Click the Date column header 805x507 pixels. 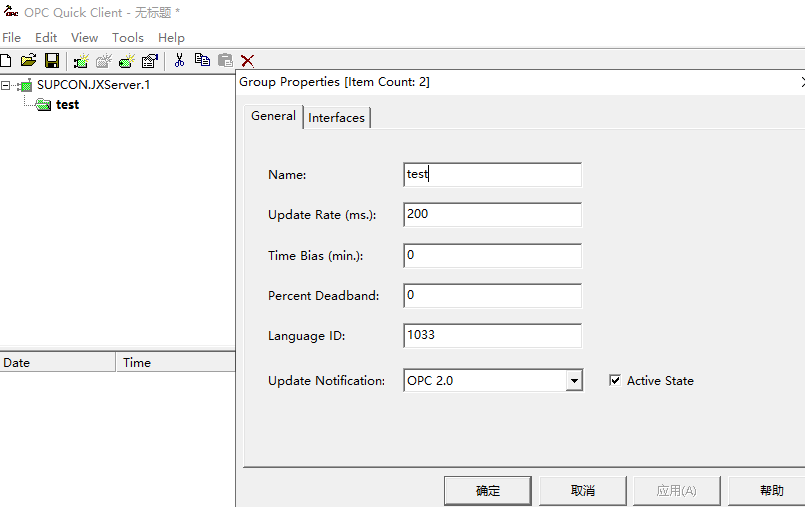pyautogui.click(x=58, y=363)
